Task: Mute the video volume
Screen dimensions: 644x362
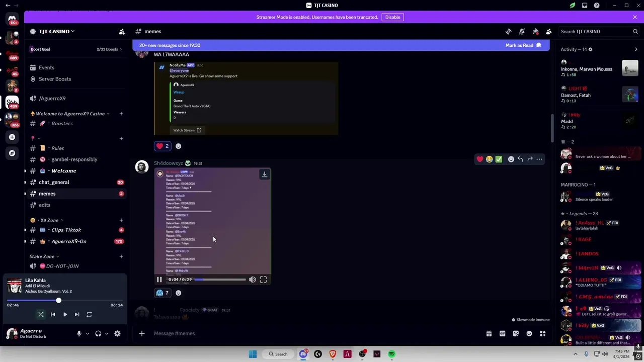Action: pyautogui.click(x=252, y=280)
